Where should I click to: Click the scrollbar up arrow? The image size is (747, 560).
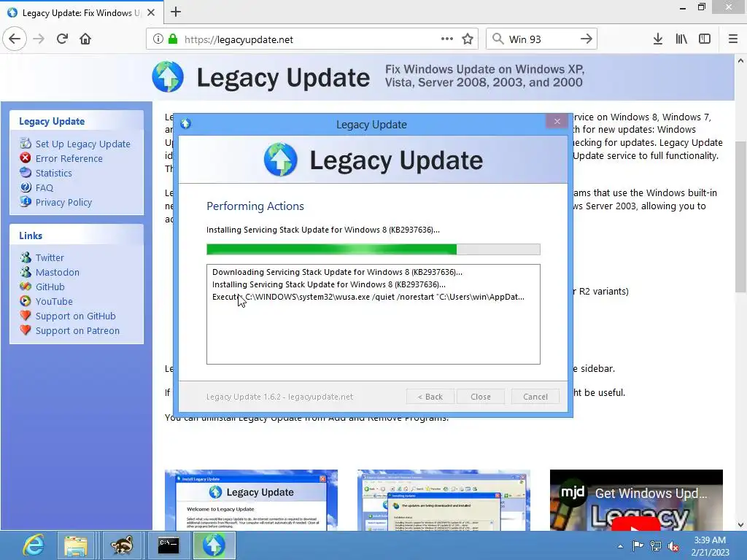coord(740,61)
